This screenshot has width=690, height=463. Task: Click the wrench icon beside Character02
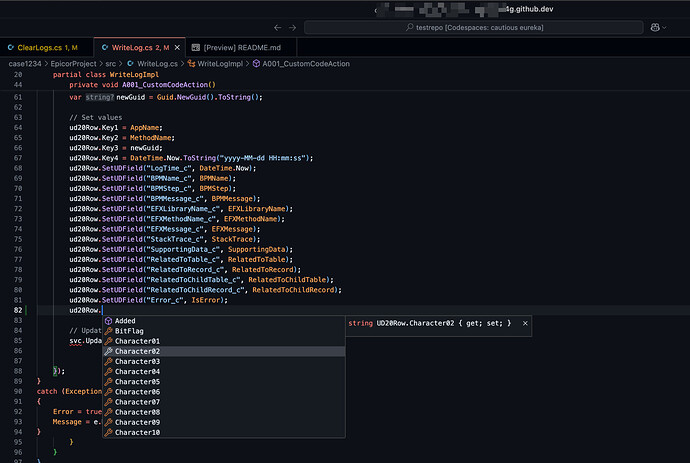pyautogui.click(x=109, y=351)
